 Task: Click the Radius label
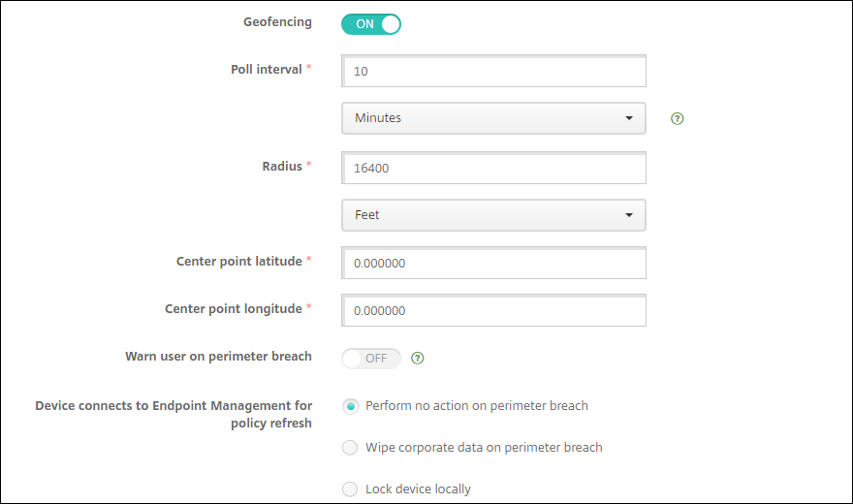281,166
